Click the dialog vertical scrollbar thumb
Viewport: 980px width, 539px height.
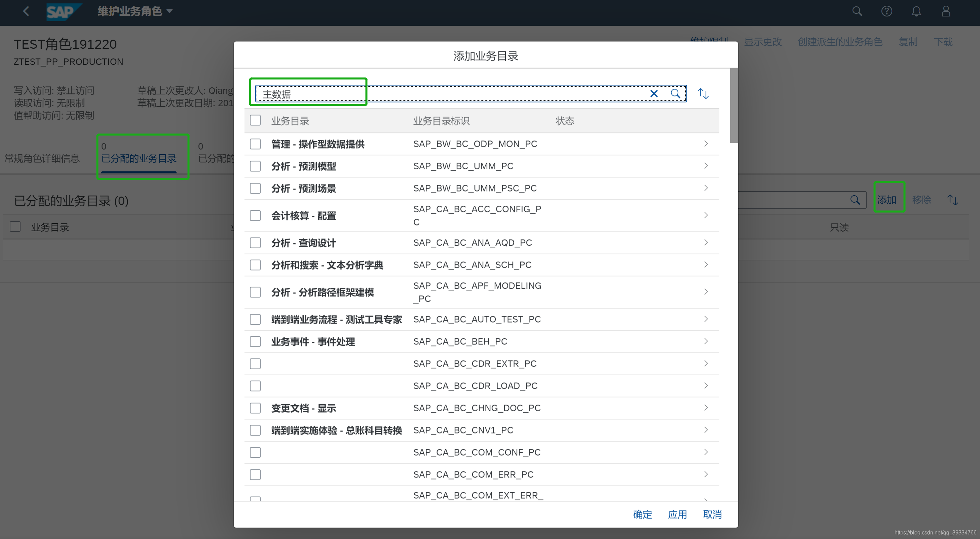pos(734,106)
